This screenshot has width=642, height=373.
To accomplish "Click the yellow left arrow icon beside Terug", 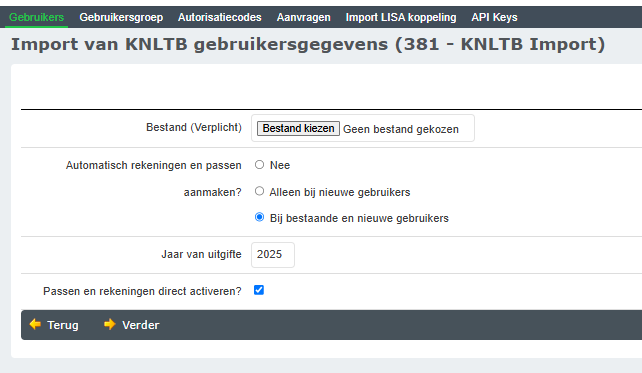I will click(x=35, y=324).
